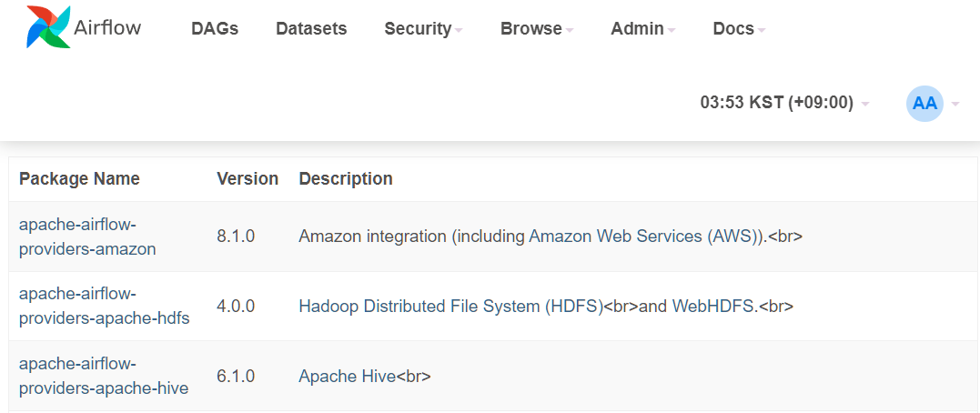980x413 pixels.
Task: Open the Datasets page
Action: click(x=311, y=29)
